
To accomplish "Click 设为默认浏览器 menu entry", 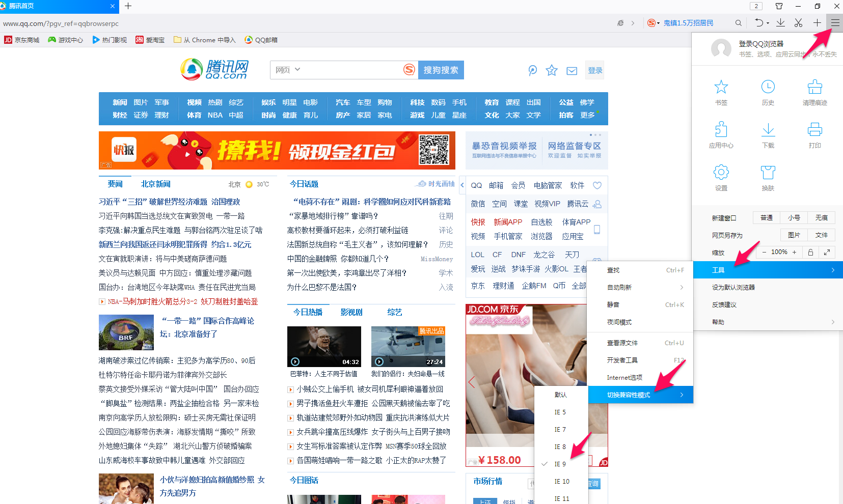I will pyautogui.click(x=768, y=287).
